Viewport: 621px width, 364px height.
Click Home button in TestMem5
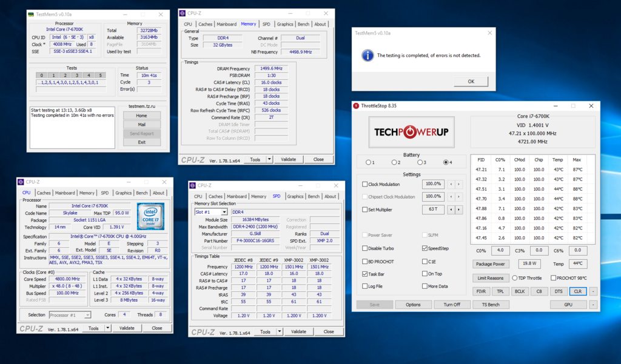point(141,116)
